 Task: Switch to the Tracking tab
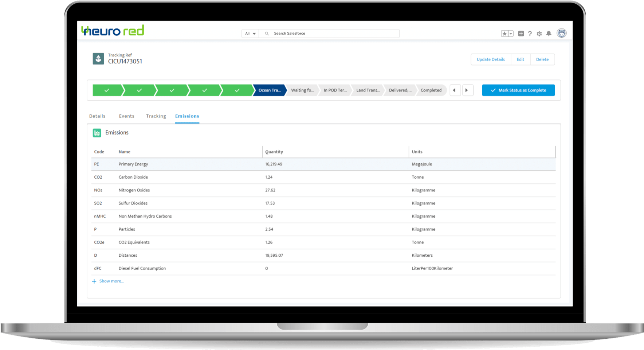[x=156, y=116]
